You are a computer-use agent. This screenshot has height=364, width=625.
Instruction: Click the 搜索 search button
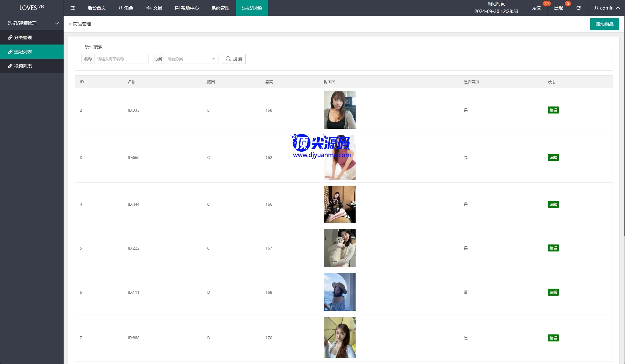click(x=234, y=59)
